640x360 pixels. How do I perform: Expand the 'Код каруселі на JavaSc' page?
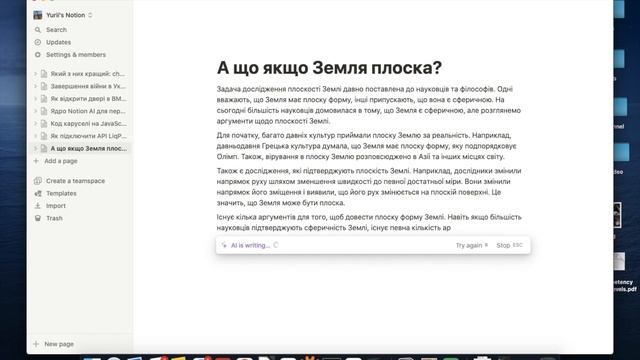[x=36, y=124]
